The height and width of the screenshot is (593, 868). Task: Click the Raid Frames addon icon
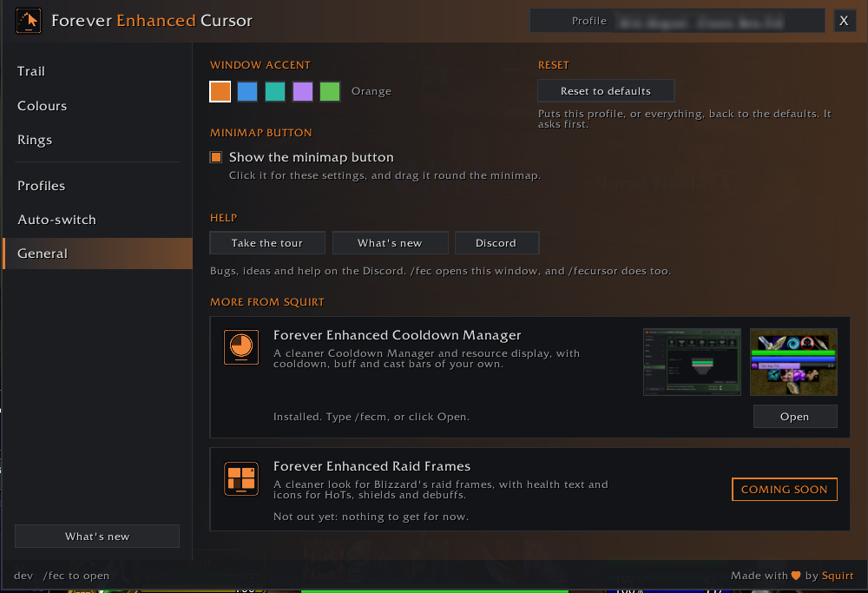[240, 478]
